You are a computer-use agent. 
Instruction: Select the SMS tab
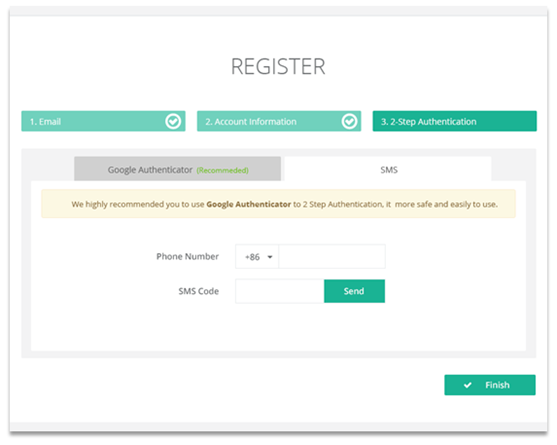click(x=388, y=169)
